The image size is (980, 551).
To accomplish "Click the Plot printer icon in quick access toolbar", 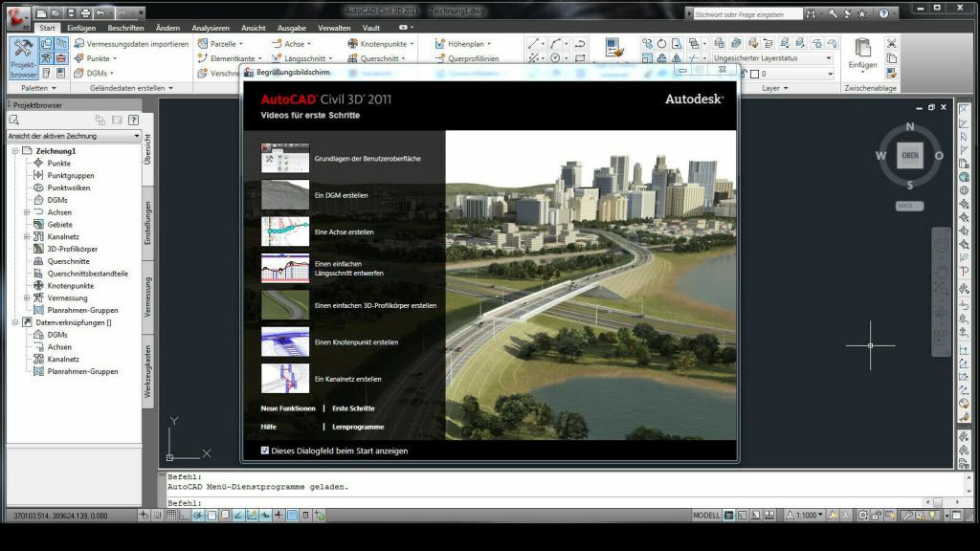I will point(85,12).
